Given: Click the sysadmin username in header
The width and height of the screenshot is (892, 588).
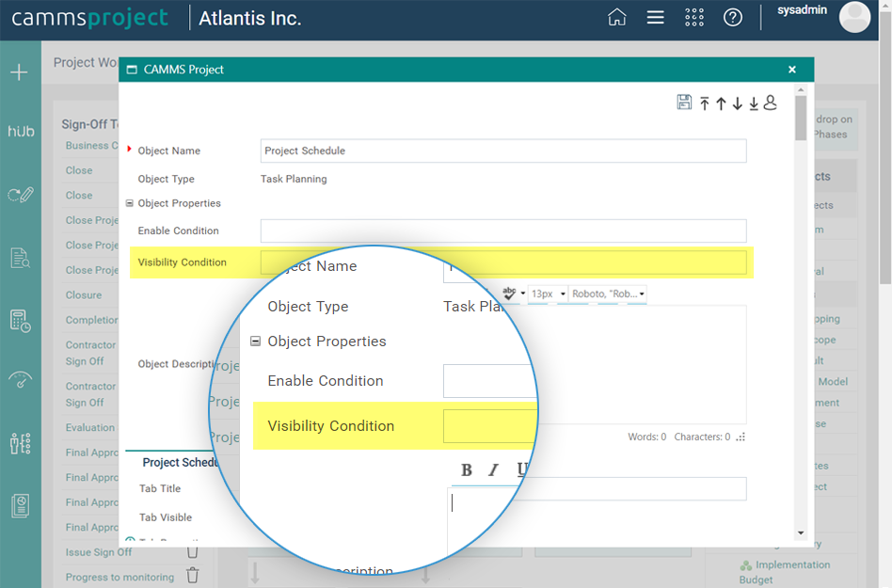Looking at the screenshot, I should [x=802, y=9].
